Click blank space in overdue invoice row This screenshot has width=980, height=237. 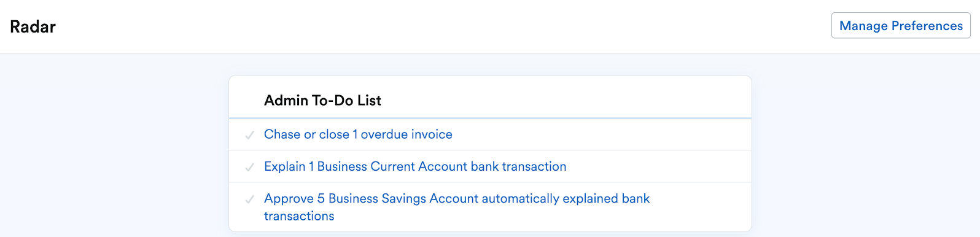tap(602, 134)
